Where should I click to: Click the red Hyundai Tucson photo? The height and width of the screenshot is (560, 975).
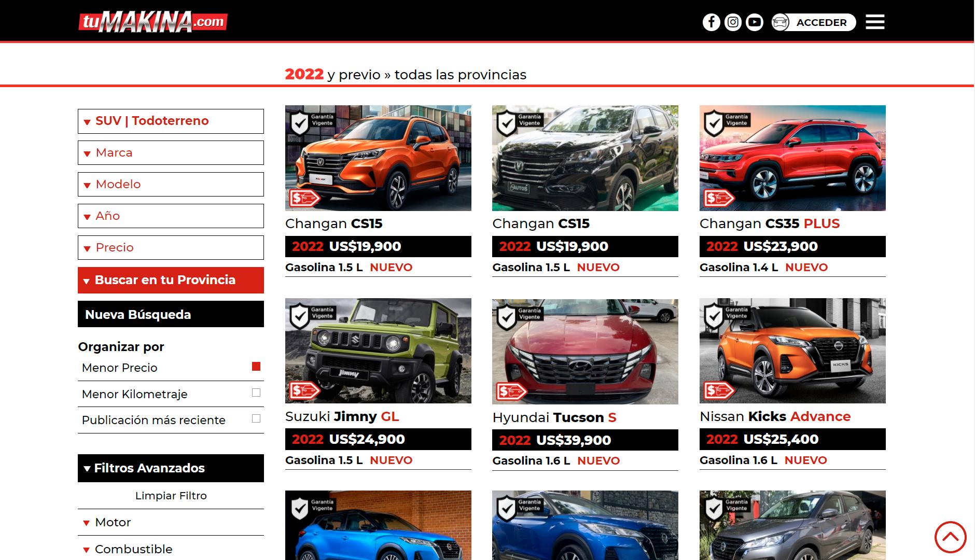tap(585, 352)
